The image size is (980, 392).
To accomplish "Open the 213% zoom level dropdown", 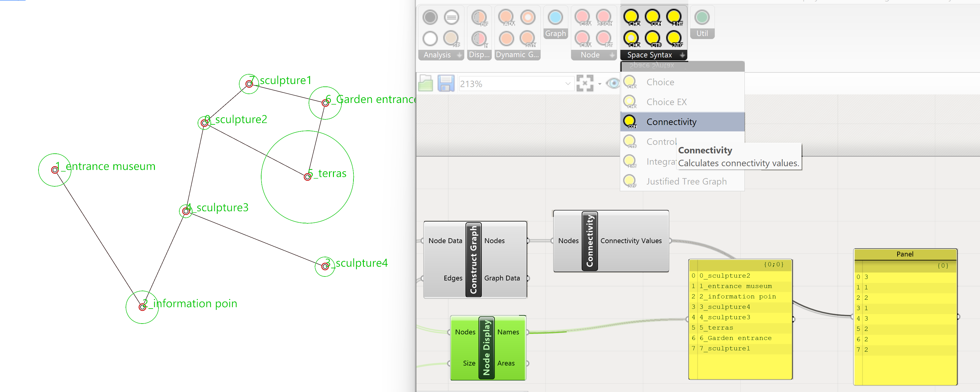I will (568, 84).
